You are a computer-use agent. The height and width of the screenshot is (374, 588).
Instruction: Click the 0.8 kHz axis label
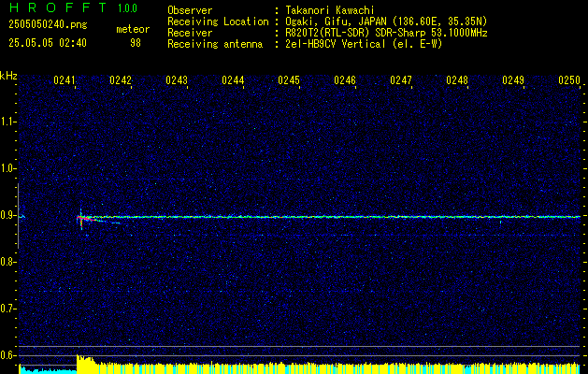pyautogui.click(x=7, y=262)
